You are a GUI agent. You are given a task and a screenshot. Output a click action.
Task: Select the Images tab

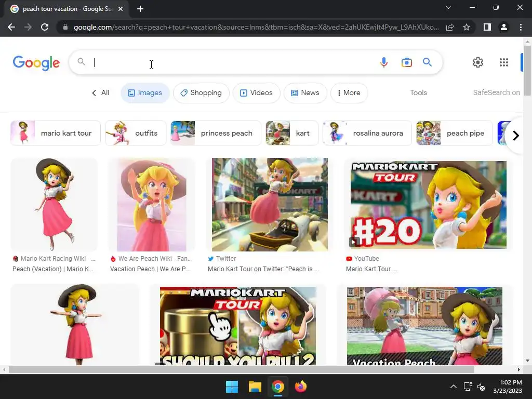(x=145, y=93)
